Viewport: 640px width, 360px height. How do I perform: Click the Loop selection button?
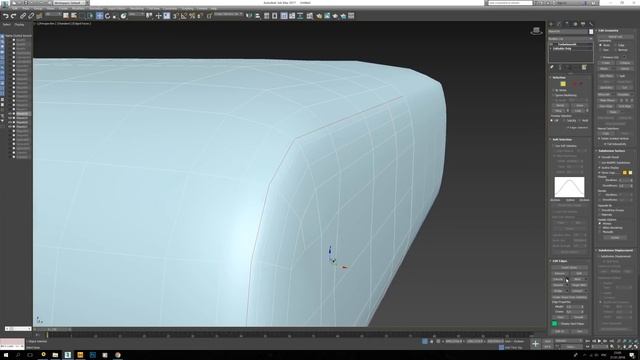click(577, 111)
